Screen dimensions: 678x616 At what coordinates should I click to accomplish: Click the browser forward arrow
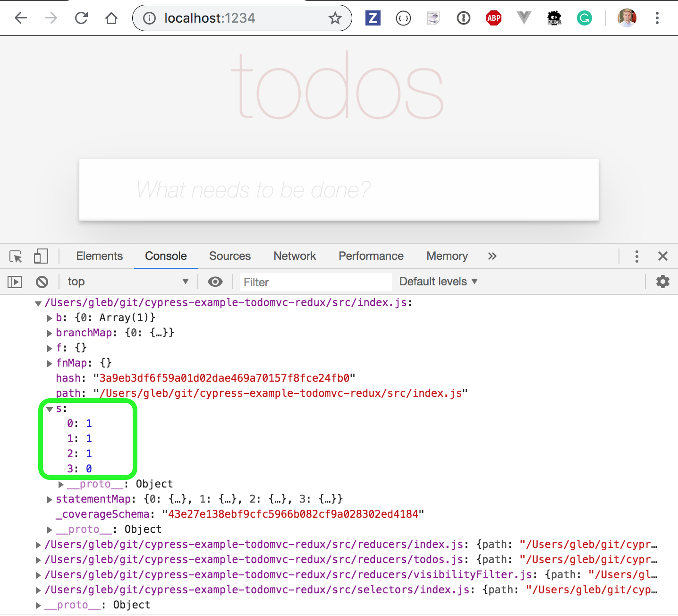51,18
